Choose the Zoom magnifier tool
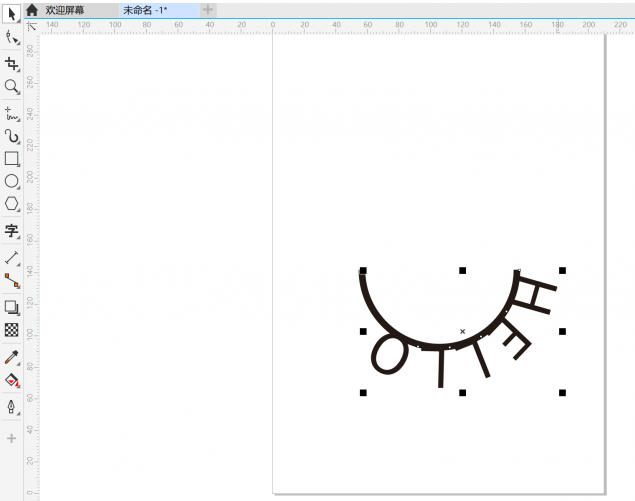The width and height of the screenshot is (635, 501). (x=12, y=87)
